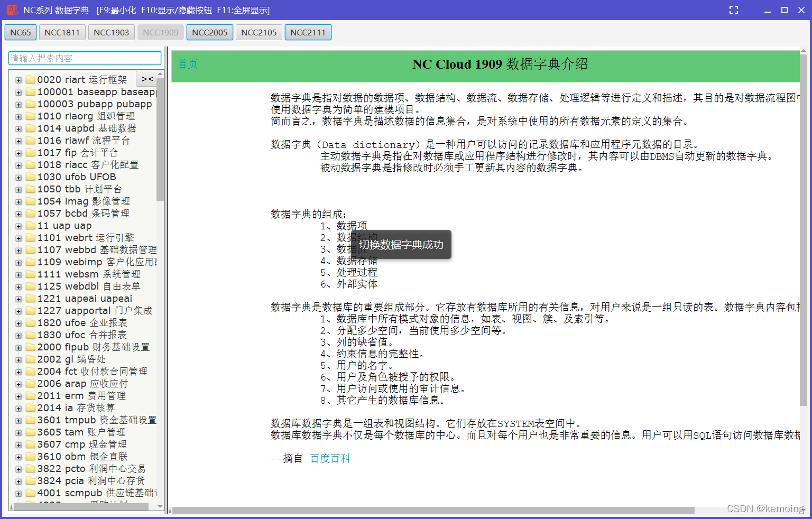Click folder icon of 3610 obm
This screenshot has height=519, width=812.
(x=31, y=457)
